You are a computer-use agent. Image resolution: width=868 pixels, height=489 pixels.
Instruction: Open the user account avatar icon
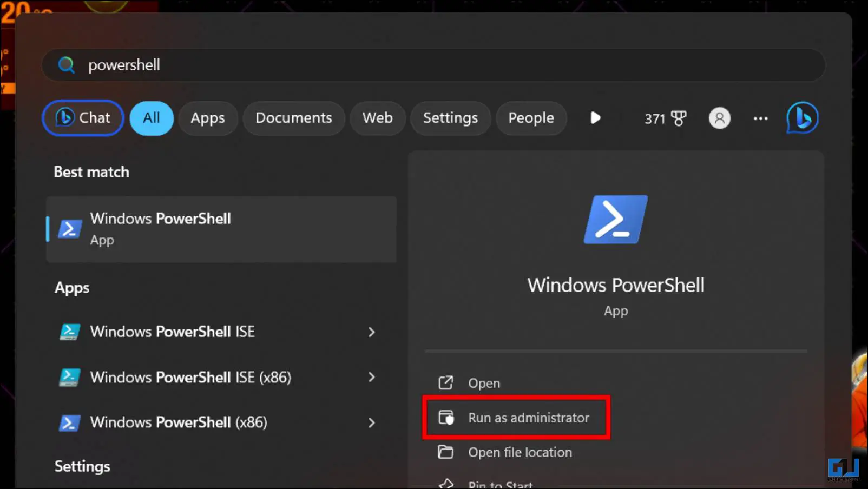pyautogui.click(x=720, y=118)
